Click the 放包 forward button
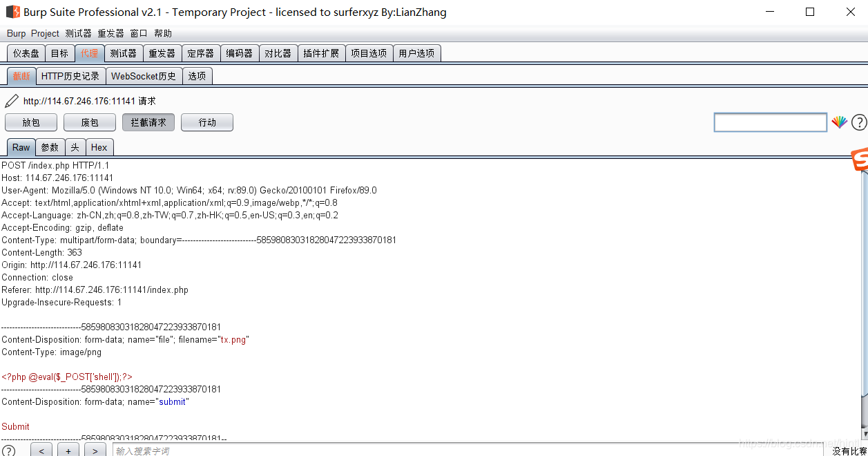 tap(31, 122)
